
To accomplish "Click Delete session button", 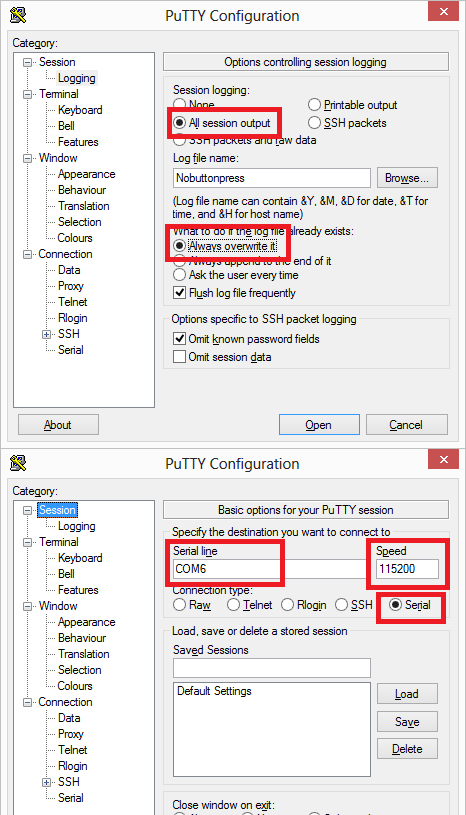I will pyautogui.click(x=407, y=749).
